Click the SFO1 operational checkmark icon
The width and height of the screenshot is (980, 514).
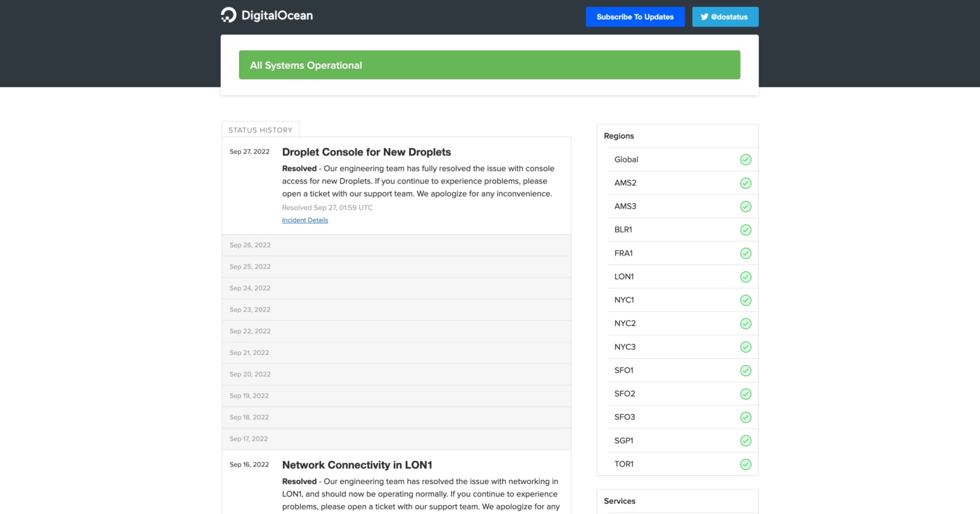coord(746,371)
